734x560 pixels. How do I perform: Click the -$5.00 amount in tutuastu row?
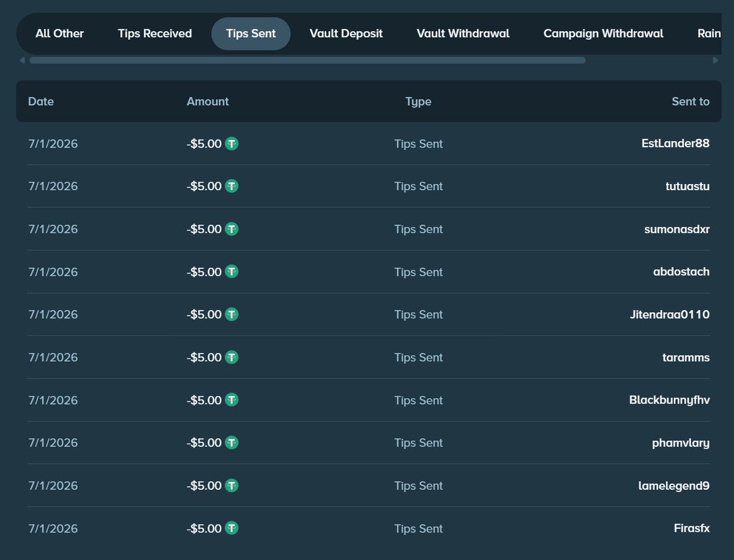(204, 186)
